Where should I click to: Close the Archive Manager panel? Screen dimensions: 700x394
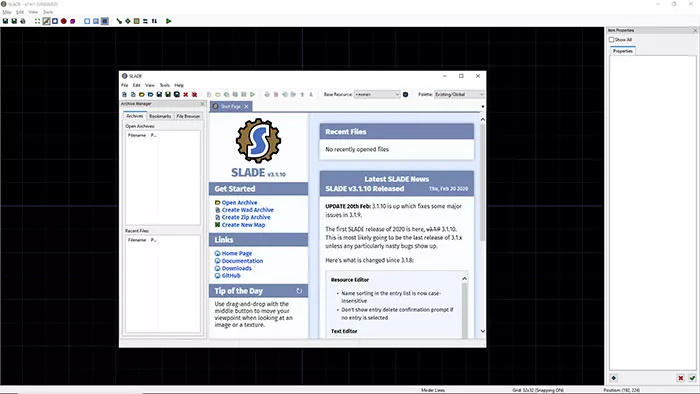pos(202,104)
